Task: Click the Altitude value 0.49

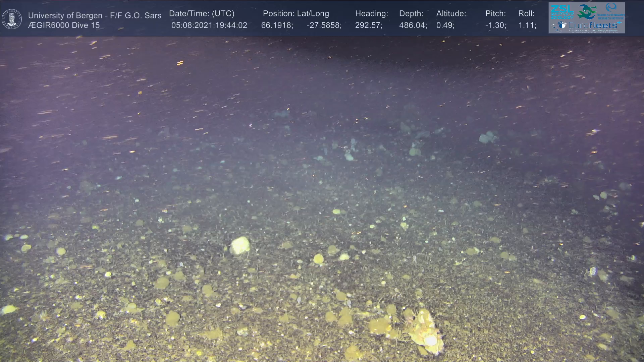Action: (x=445, y=25)
